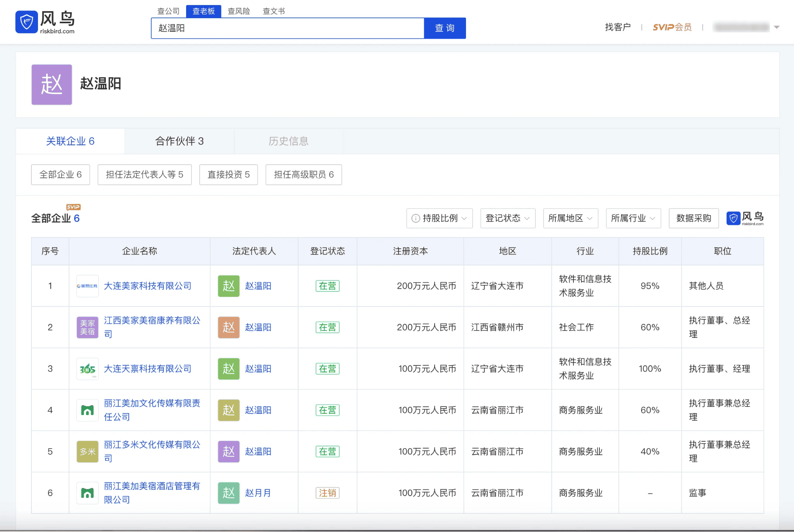Image resolution: width=794 pixels, height=532 pixels.
Task: Click the 40% shareholding cell
Action: click(x=650, y=452)
